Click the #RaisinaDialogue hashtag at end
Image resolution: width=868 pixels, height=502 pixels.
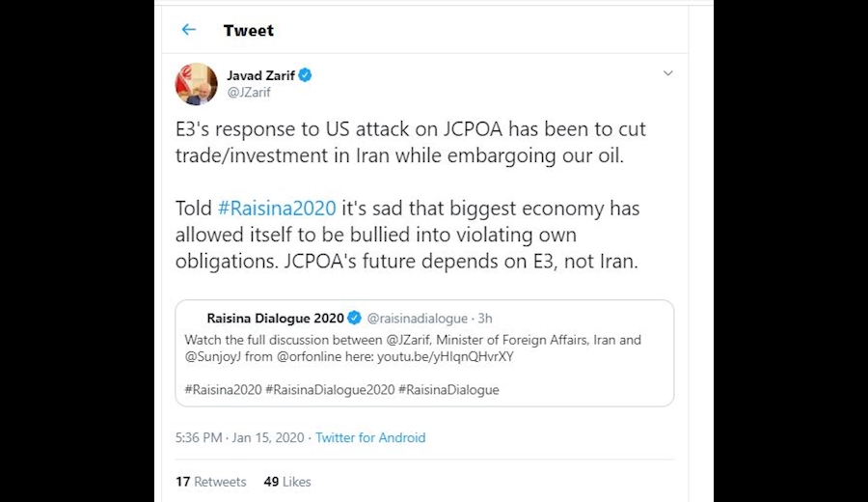click(x=448, y=390)
